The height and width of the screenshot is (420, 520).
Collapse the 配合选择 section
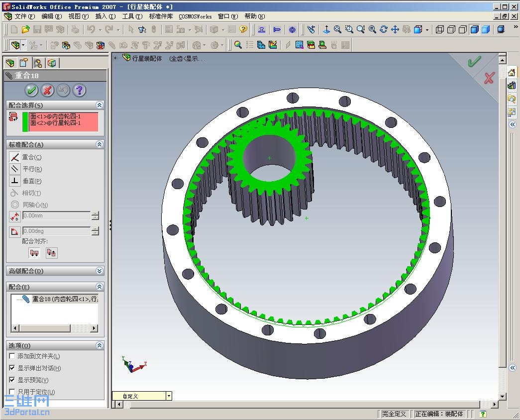pos(99,105)
